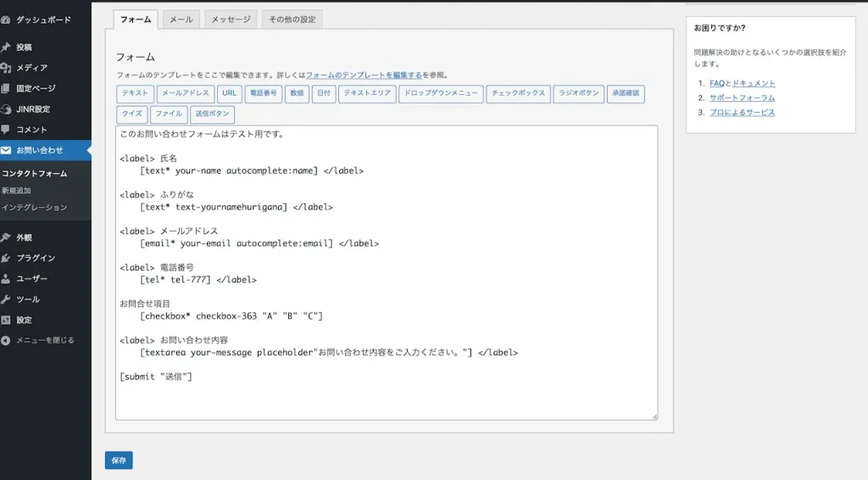Click the プラグイン plugin icon

tap(6, 258)
